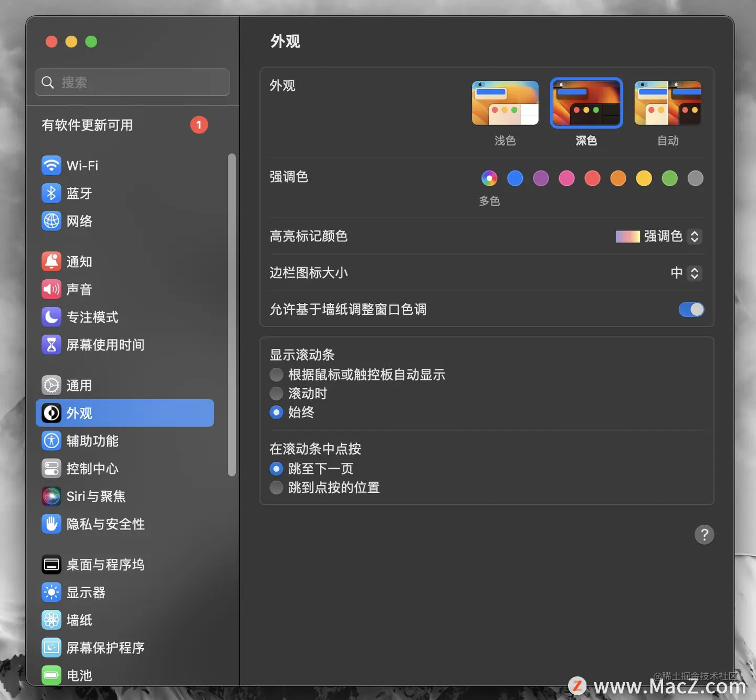Select 跳至下一页 radio button
756x700 pixels.
click(276, 469)
